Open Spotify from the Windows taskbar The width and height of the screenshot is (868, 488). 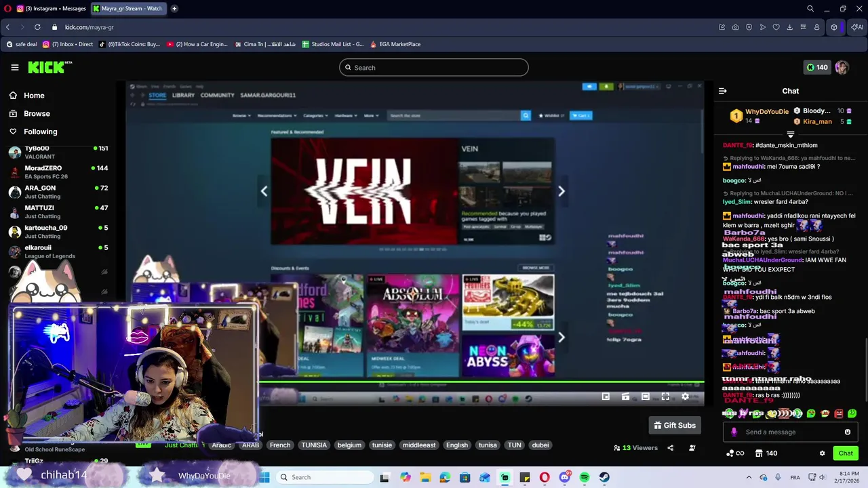tap(585, 477)
